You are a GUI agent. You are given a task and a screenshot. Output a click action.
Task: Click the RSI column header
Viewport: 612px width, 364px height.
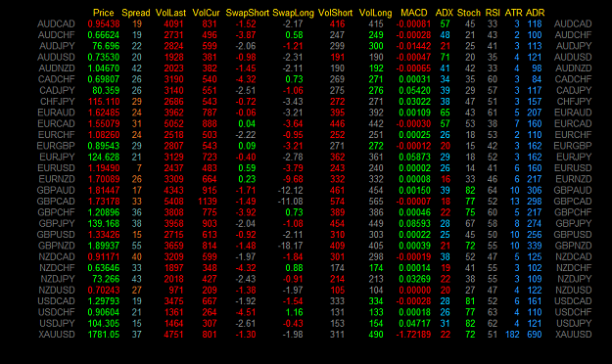493,13
